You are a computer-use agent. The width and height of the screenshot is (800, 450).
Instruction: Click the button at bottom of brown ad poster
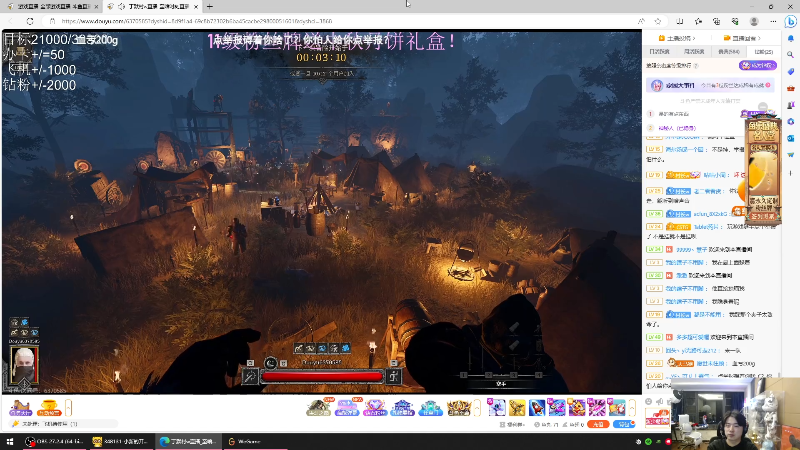763,217
